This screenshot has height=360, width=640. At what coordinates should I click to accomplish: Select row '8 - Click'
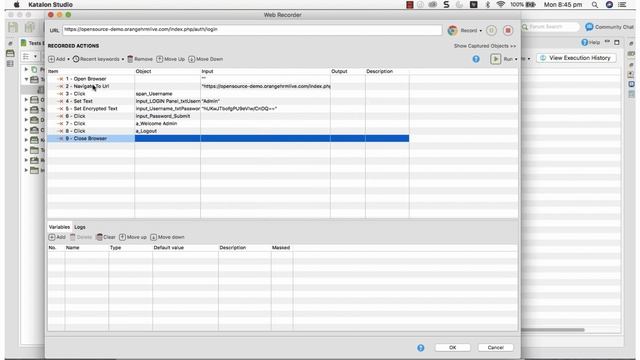[228, 131]
